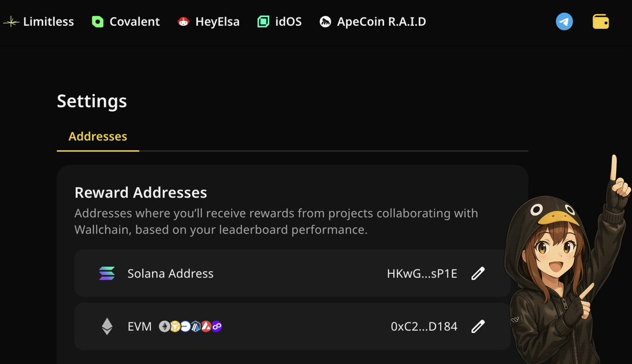Click the idOS square icon
632x364 pixels.
tap(262, 21)
